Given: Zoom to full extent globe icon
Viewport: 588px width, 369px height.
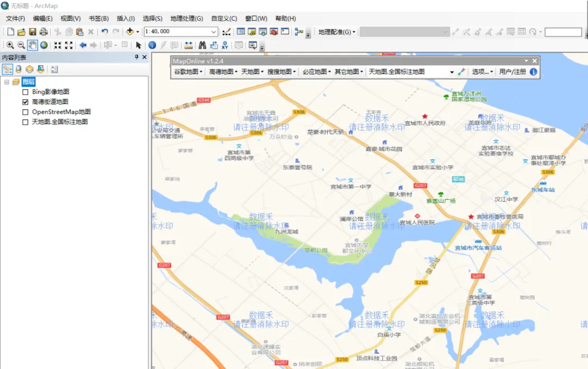Looking at the screenshot, I should [x=44, y=45].
